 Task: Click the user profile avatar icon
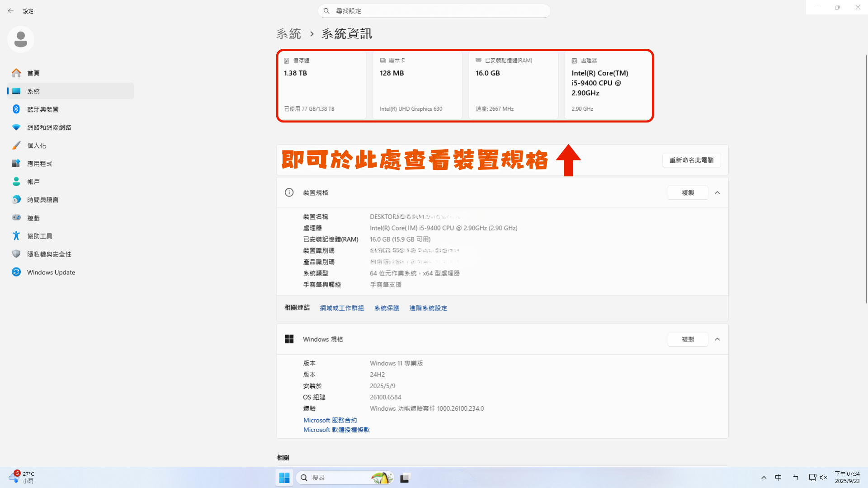click(x=21, y=39)
